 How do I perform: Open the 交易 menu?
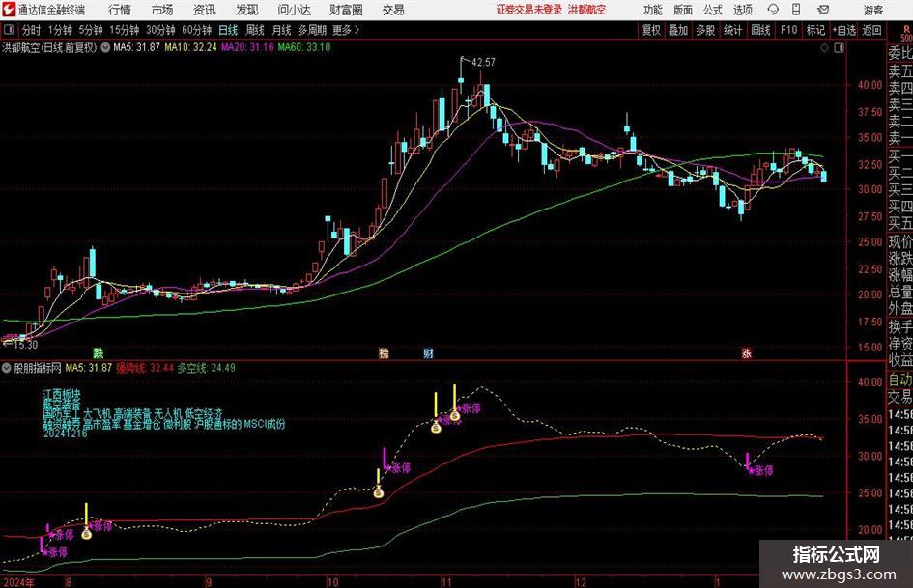[x=393, y=10]
